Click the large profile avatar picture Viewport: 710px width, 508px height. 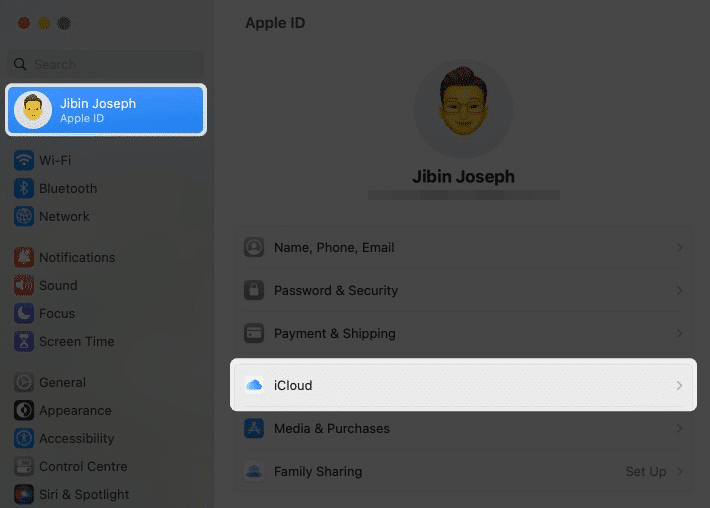pyautogui.click(x=463, y=109)
